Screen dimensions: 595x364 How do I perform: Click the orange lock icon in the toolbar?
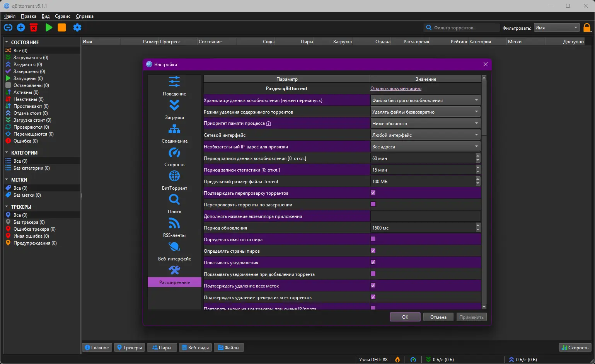[x=587, y=27]
